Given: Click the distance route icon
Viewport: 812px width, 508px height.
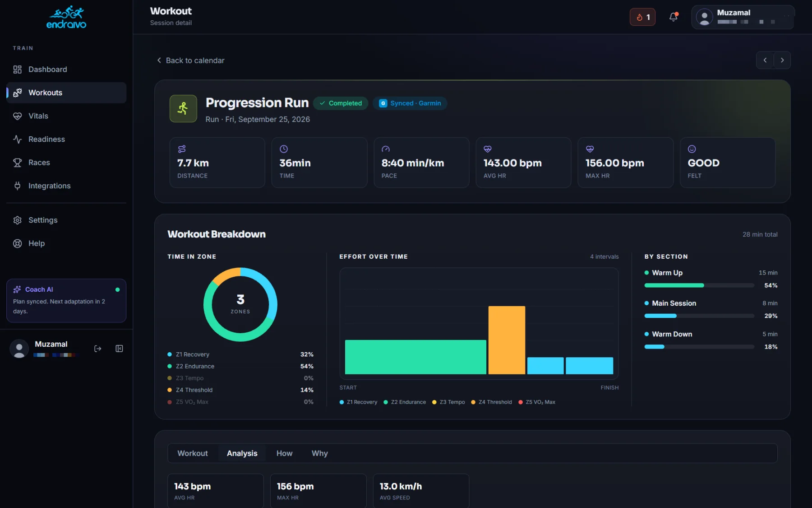Looking at the screenshot, I should coord(182,149).
